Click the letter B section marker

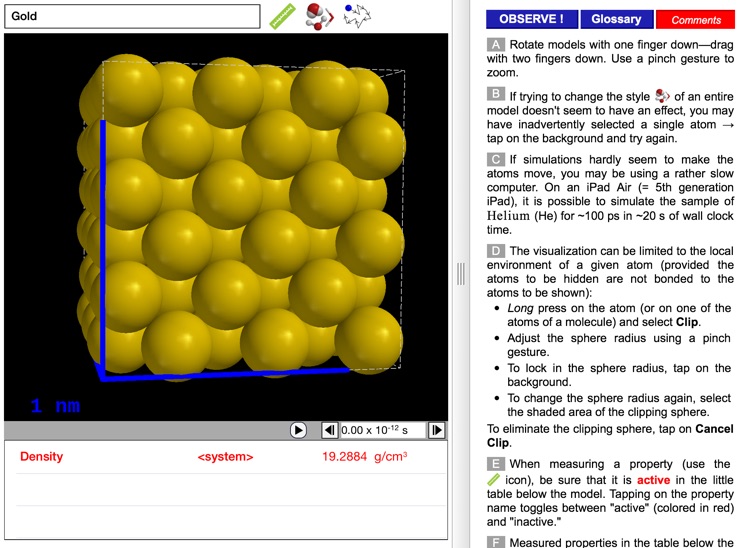pos(496,94)
